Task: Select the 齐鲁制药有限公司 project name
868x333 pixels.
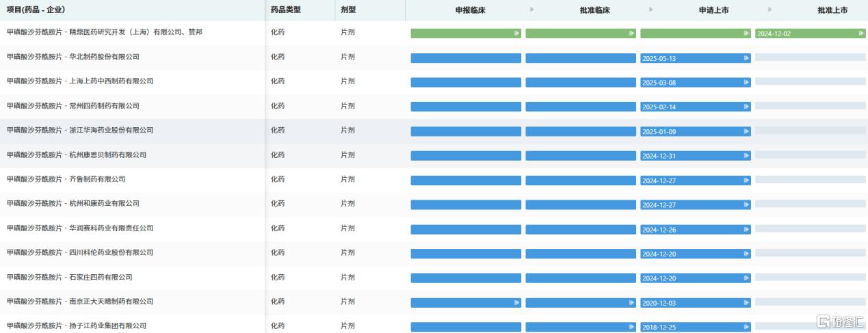Action: (66, 179)
